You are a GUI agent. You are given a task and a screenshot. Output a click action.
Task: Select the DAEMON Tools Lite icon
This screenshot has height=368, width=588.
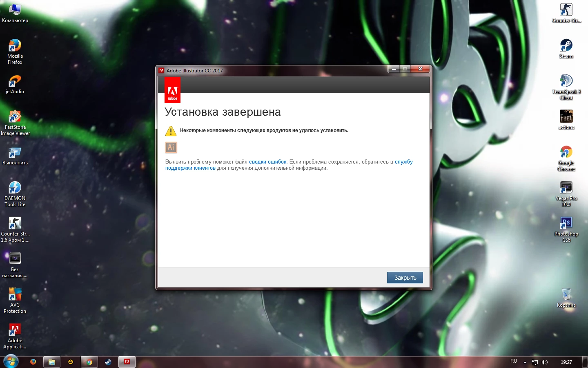tap(15, 194)
